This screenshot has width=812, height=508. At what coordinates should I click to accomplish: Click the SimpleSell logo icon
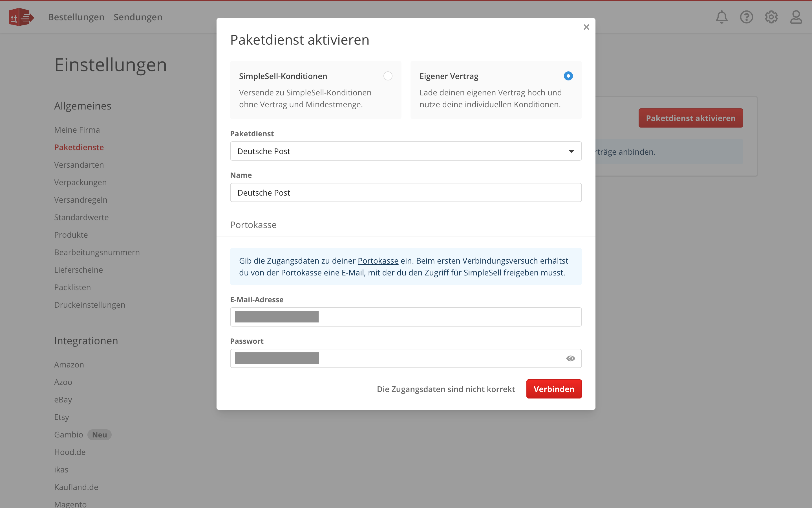21,17
